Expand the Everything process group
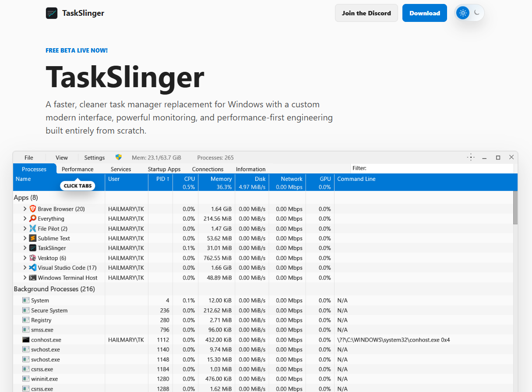The image size is (532, 392). coord(25,219)
